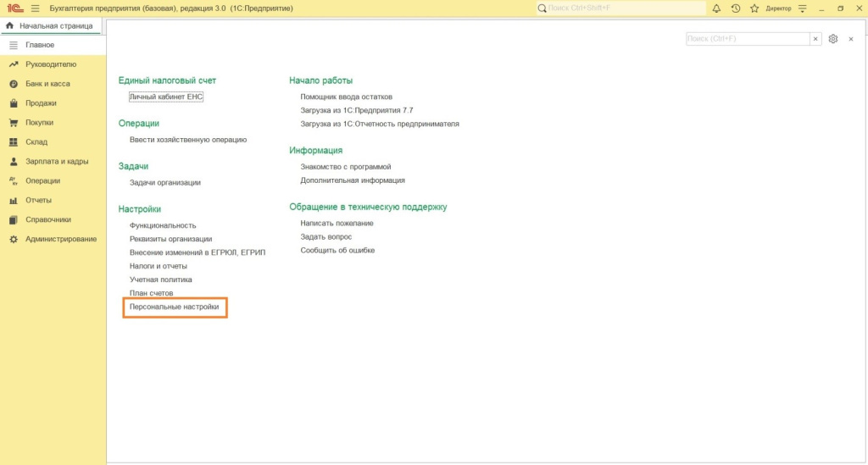Open the Зарплата и кадры section
Screen dimensions: 868x465
pos(57,161)
